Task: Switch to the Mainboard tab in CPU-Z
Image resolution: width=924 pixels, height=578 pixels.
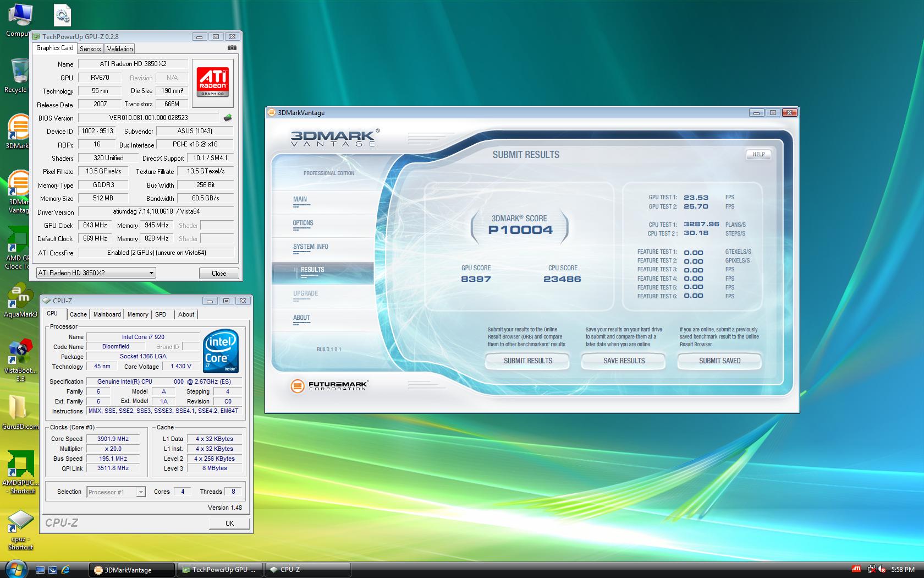Action: click(x=107, y=314)
